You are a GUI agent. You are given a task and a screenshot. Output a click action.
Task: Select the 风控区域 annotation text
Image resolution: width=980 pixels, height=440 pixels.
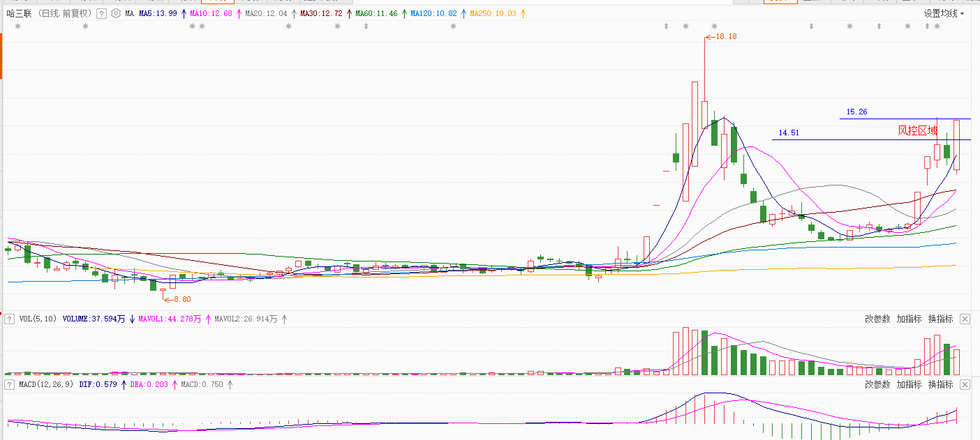(x=917, y=130)
